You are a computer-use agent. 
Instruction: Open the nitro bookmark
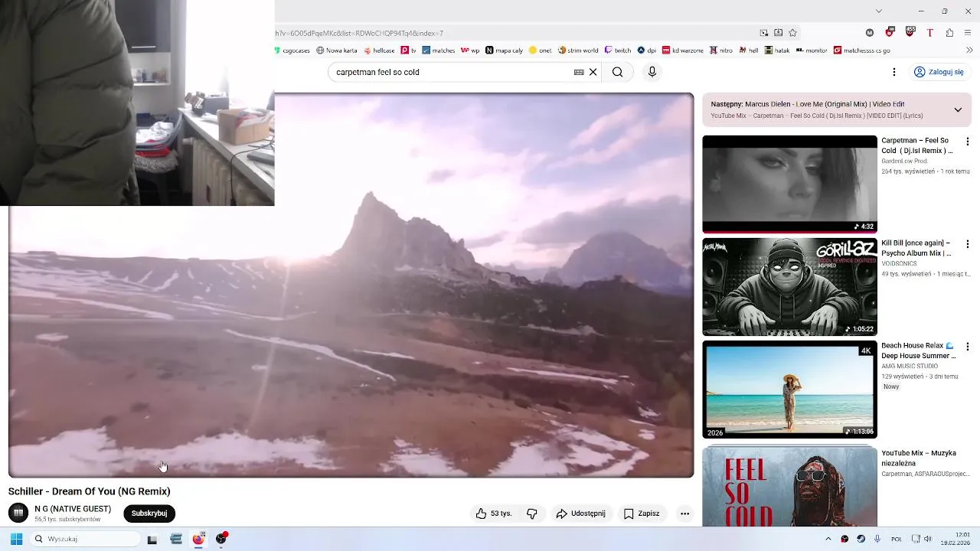tap(721, 51)
